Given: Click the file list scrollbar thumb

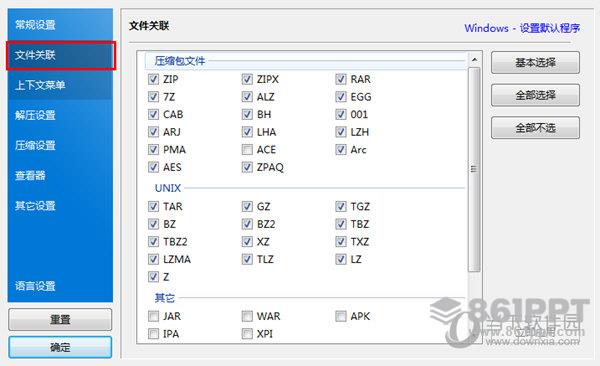Looking at the screenshot, I should (x=474, y=170).
